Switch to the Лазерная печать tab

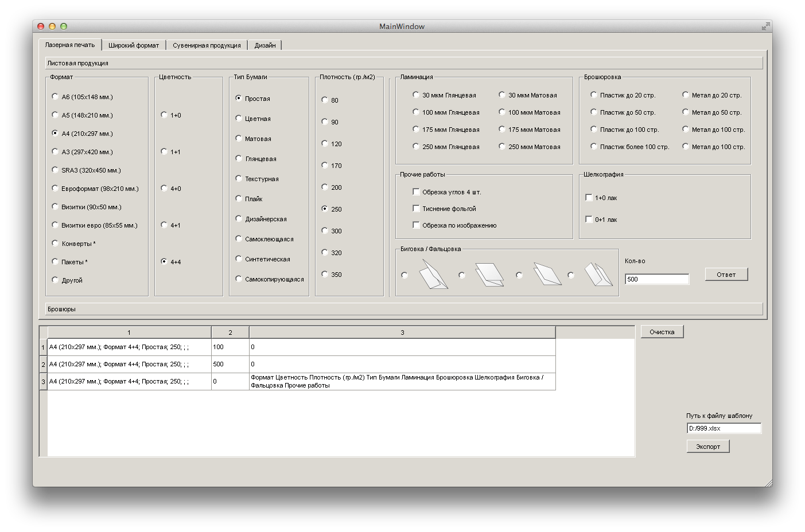(x=70, y=45)
